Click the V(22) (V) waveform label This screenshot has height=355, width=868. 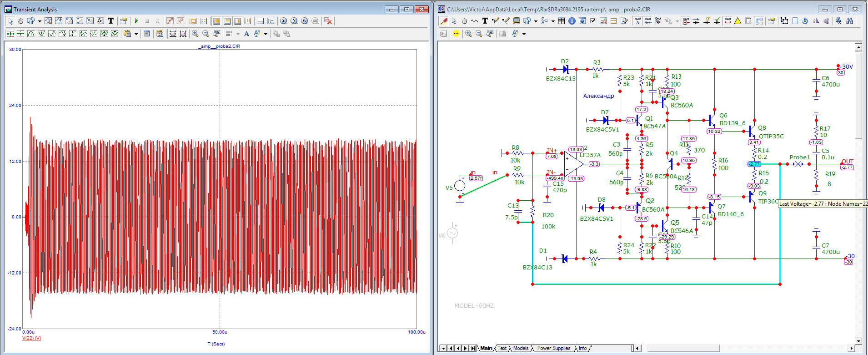(31, 338)
